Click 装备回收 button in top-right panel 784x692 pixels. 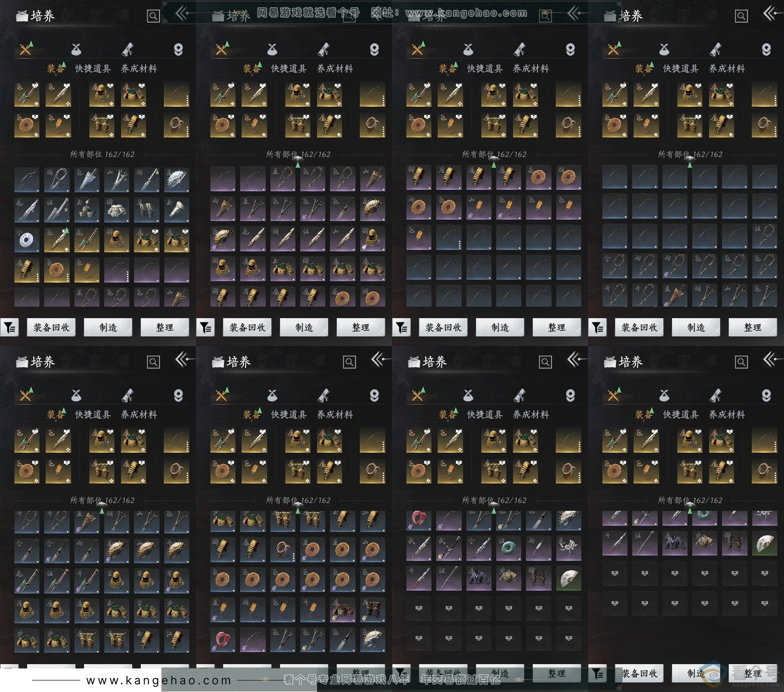[x=639, y=327]
